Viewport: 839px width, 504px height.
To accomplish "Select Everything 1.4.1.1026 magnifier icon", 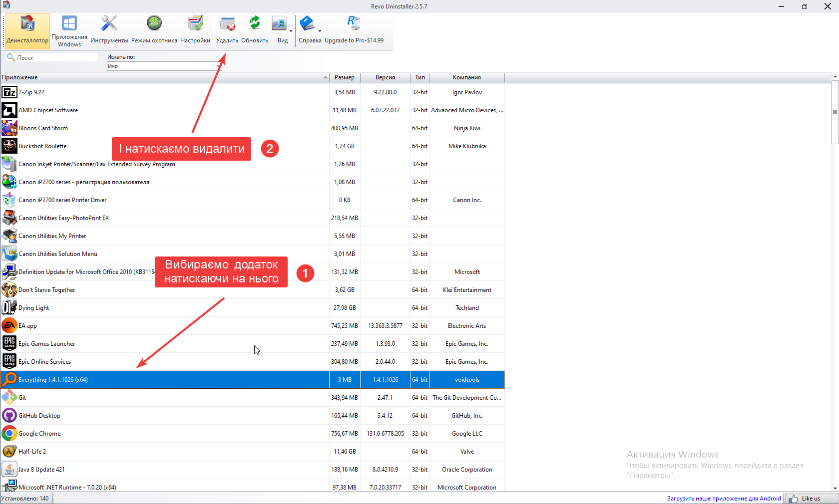I will [9, 380].
